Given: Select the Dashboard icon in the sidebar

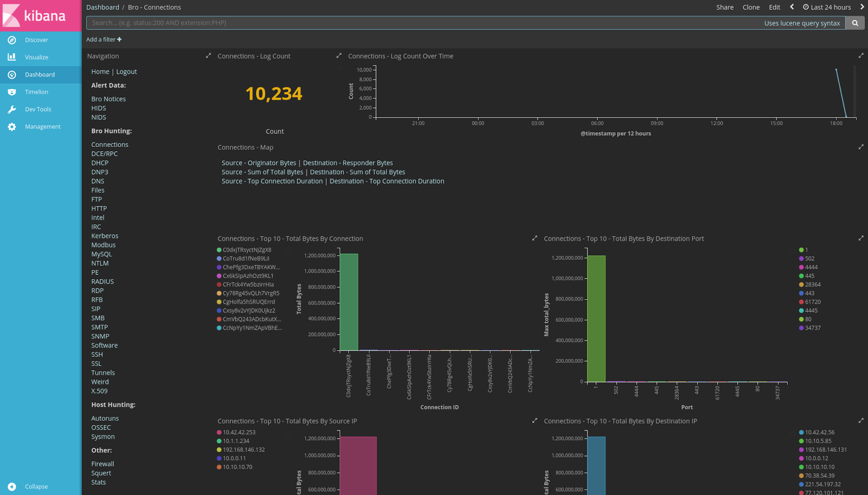Looking at the screenshot, I should [12, 74].
